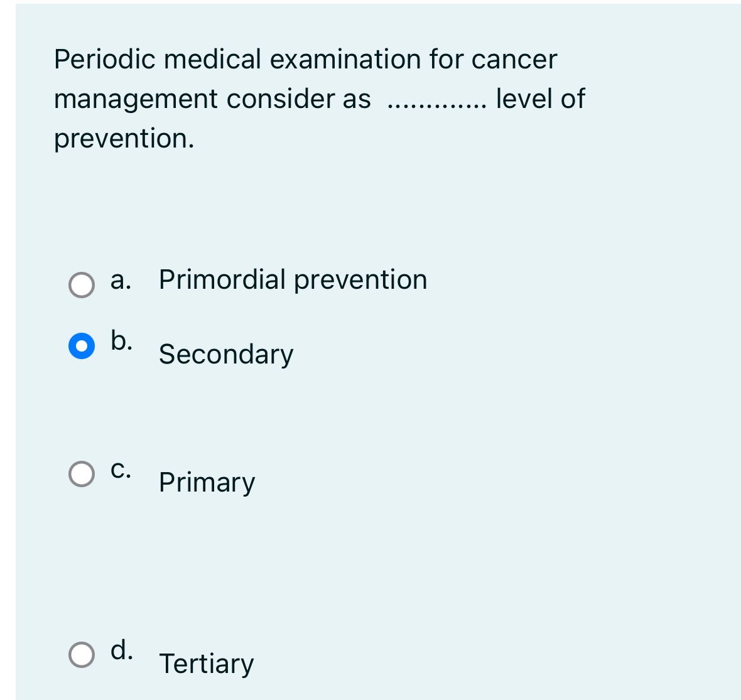The image size is (741, 700).
Task: Click the question text about periodic medical examination
Action: pos(306,60)
